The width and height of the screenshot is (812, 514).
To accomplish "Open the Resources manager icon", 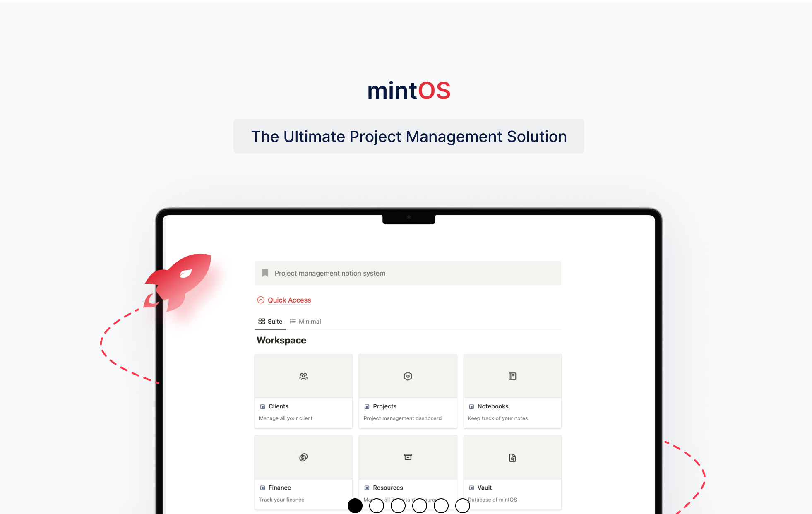I will coord(408,457).
